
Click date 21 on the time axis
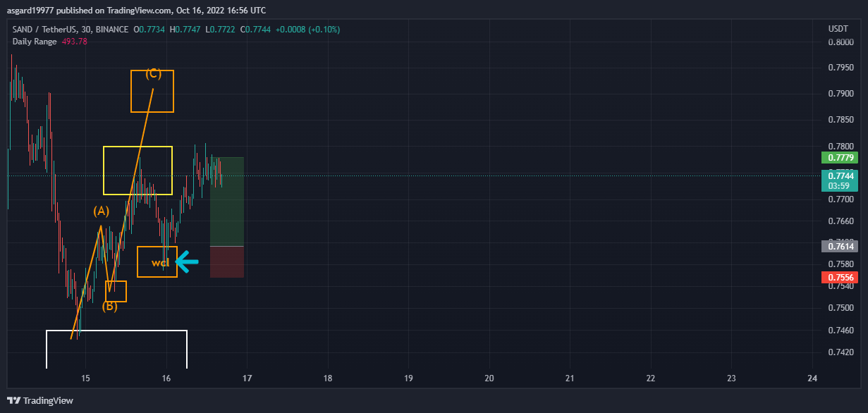[570, 378]
